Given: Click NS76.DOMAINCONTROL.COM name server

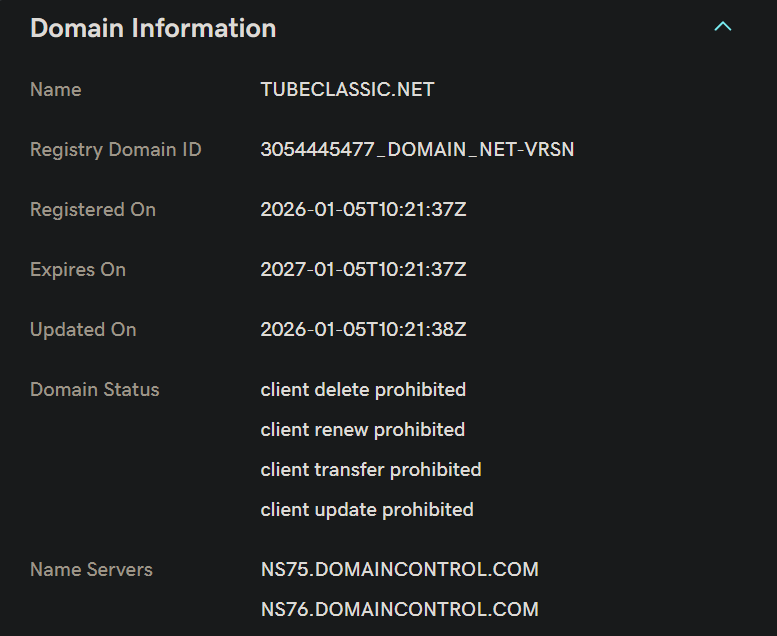Looking at the screenshot, I should [399, 610].
